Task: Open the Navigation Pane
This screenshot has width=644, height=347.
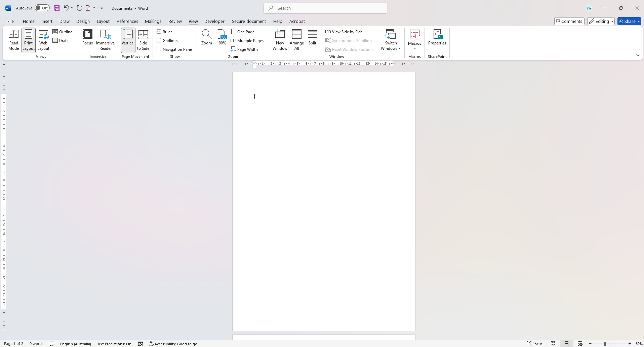Action: click(x=159, y=49)
